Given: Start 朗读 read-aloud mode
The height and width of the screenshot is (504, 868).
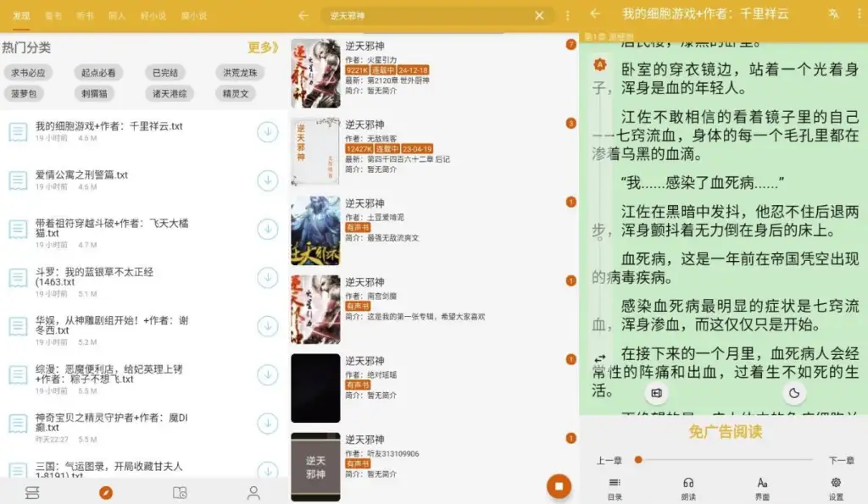Looking at the screenshot, I should tap(687, 487).
